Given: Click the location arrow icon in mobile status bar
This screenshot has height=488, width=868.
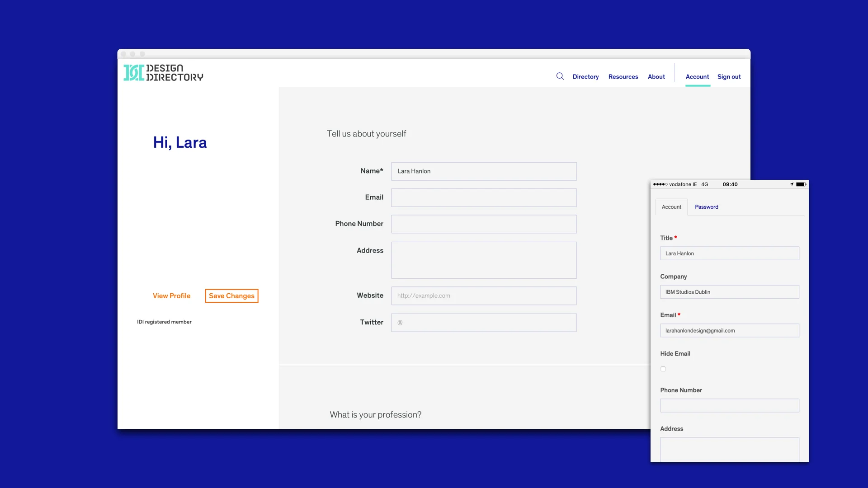Looking at the screenshot, I should (x=792, y=184).
